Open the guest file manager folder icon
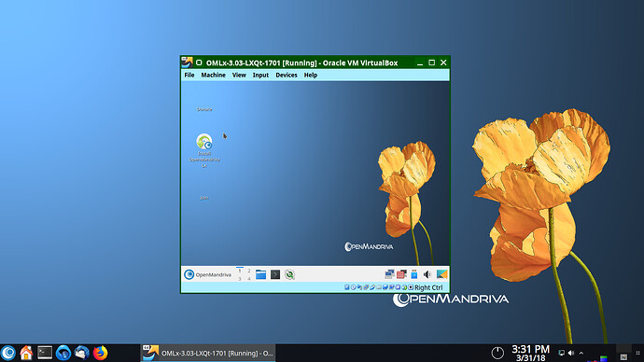644x362 pixels. pyautogui.click(x=260, y=274)
